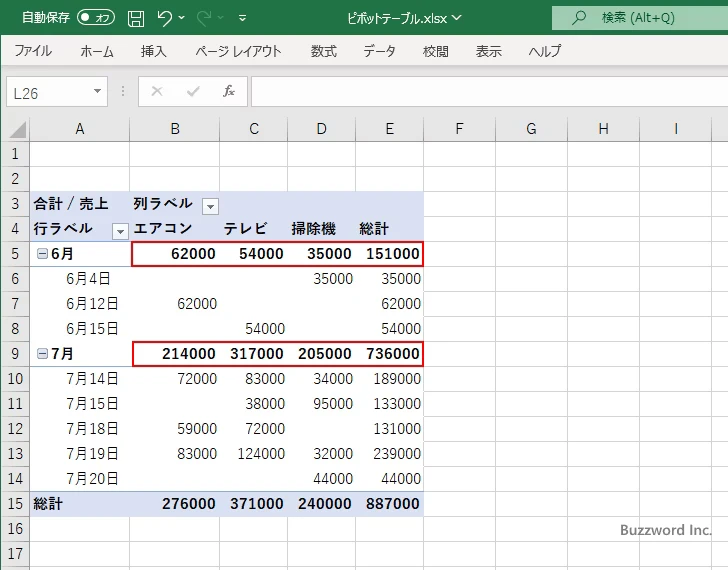
Task: Click the 887000 grand total cell
Action: point(390,504)
